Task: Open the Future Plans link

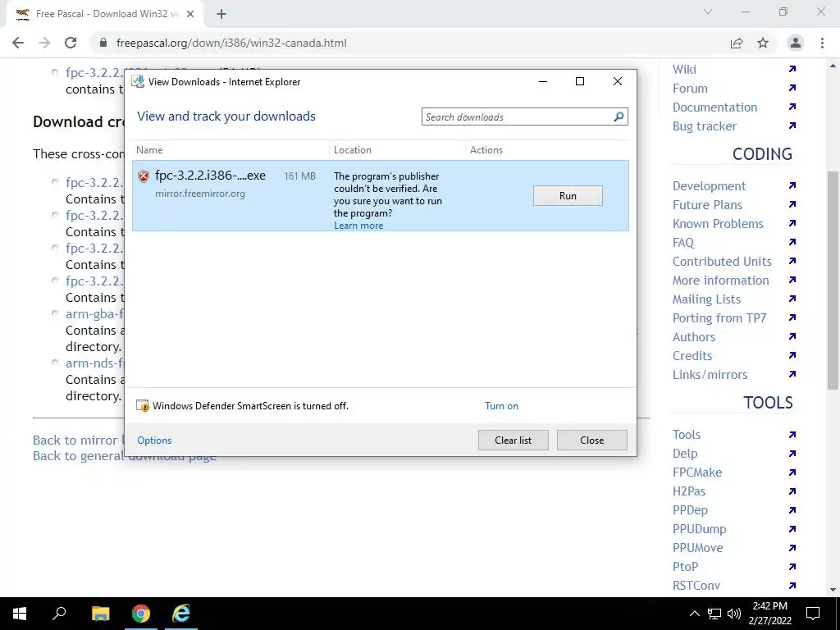Action: point(707,204)
